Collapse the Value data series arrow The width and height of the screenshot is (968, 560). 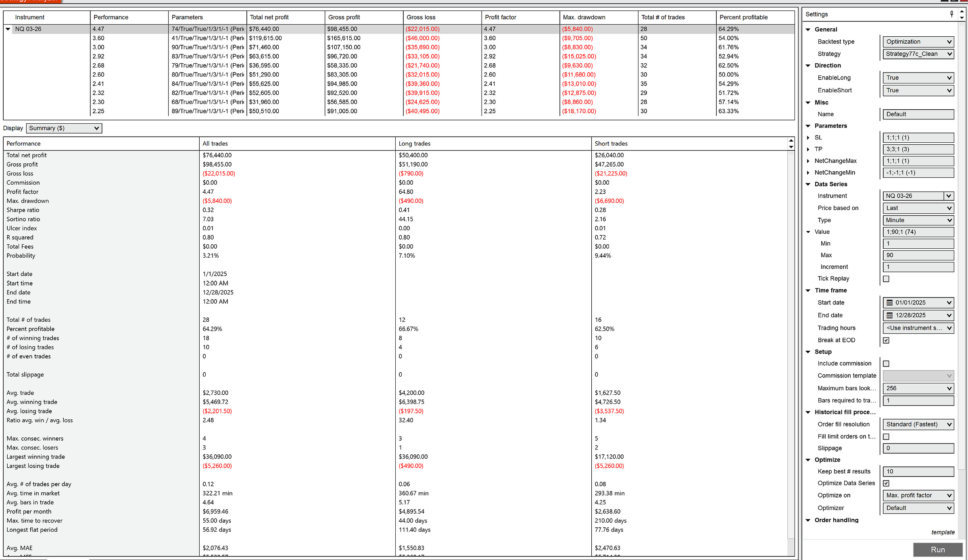(x=808, y=232)
